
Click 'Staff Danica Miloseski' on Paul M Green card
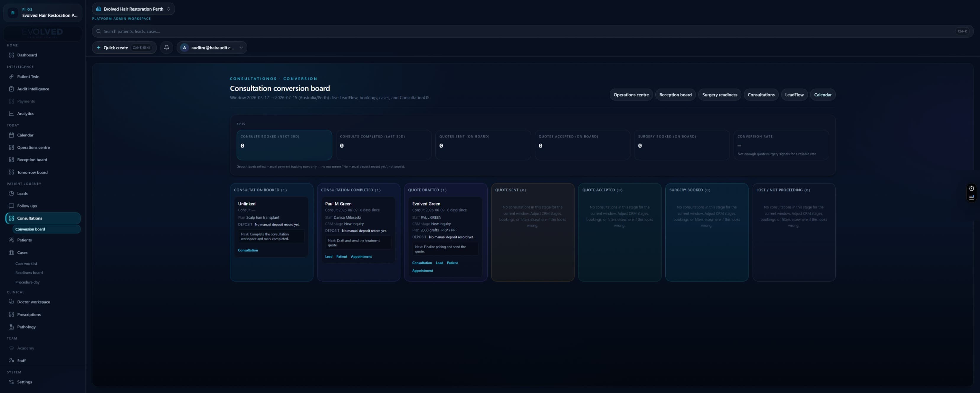tap(343, 217)
